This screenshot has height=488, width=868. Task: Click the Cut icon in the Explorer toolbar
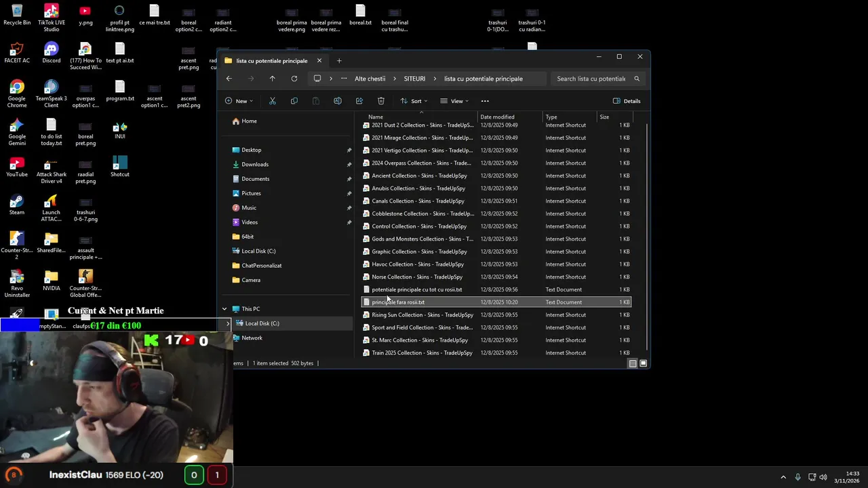point(272,101)
